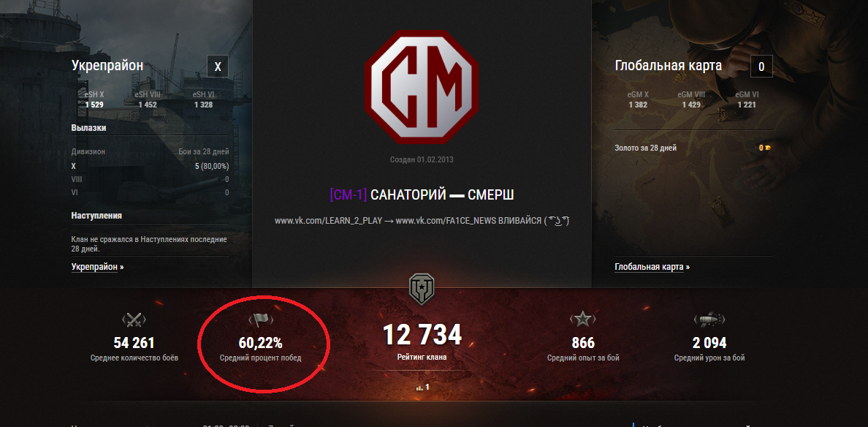Viewport: 868px width, 427px height.
Task: Select the eGM VIII rating value
Action: coord(691,105)
